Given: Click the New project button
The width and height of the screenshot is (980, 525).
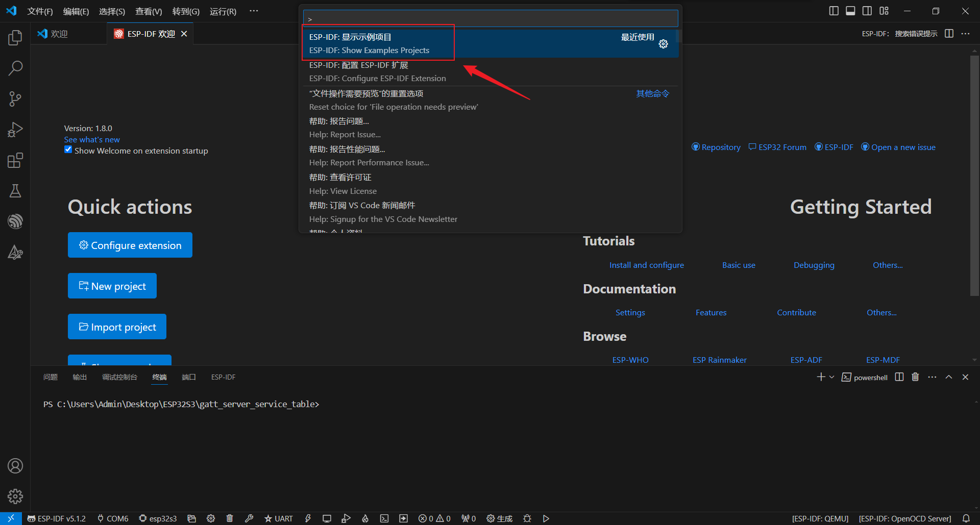Looking at the screenshot, I should [112, 286].
